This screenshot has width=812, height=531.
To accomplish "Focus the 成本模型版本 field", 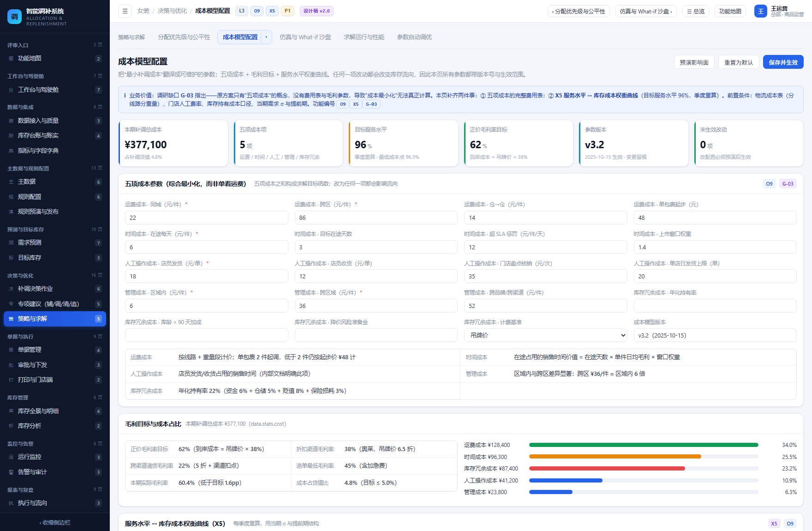I will pyautogui.click(x=715, y=335).
